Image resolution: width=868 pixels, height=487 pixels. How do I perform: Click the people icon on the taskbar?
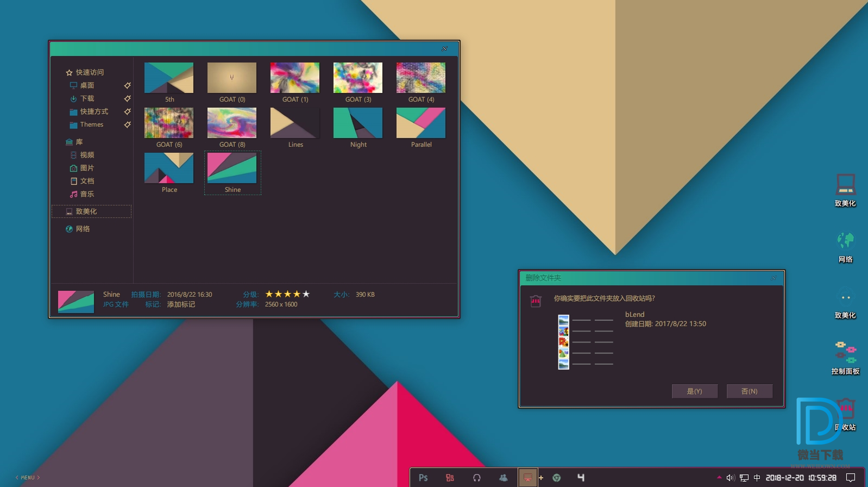click(504, 478)
